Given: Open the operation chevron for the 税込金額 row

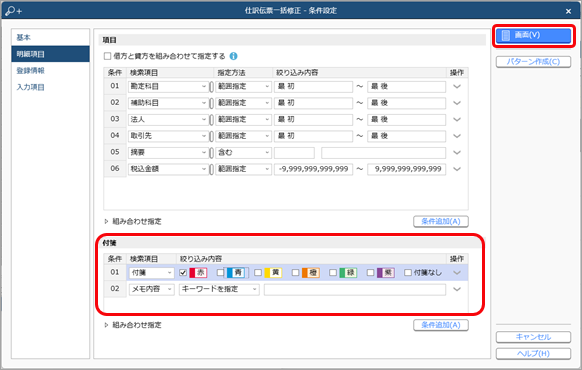Looking at the screenshot, I should (457, 169).
